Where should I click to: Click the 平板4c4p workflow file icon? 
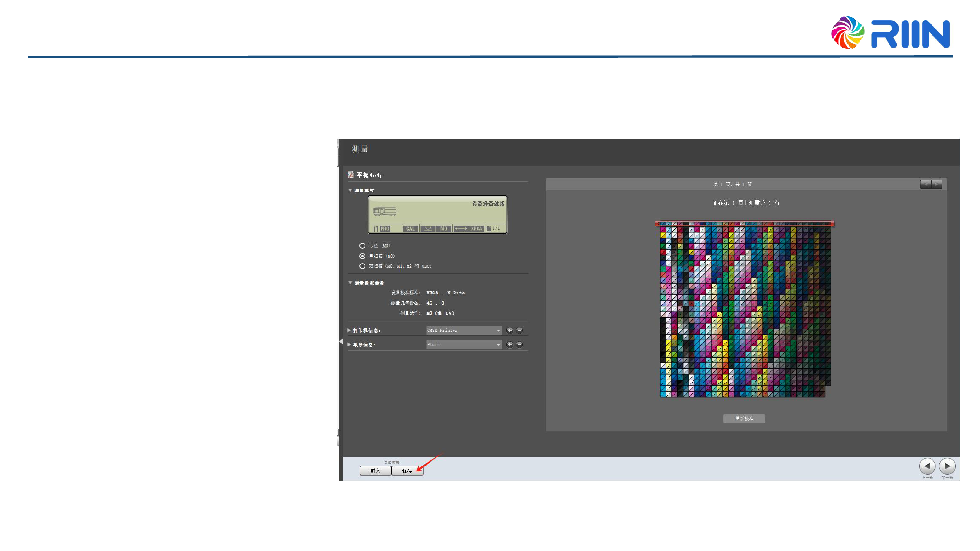(x=351, y=175)
